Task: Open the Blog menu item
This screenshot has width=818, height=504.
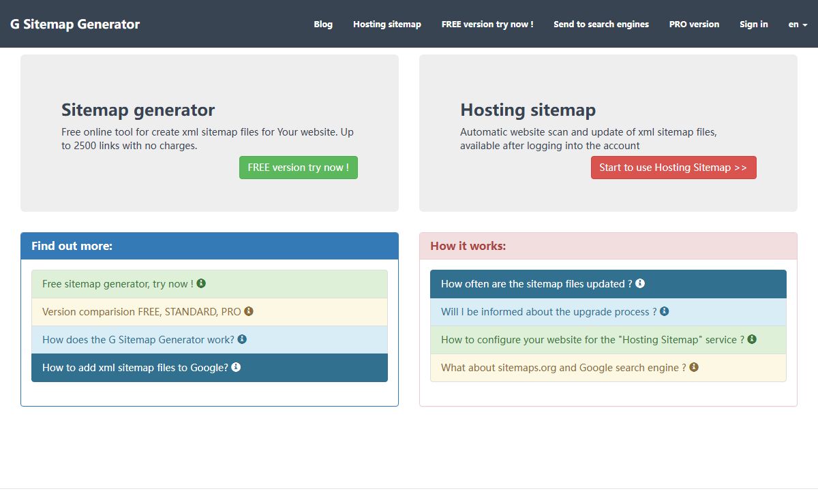Action: pyautogui.click(x=323, y=24)
